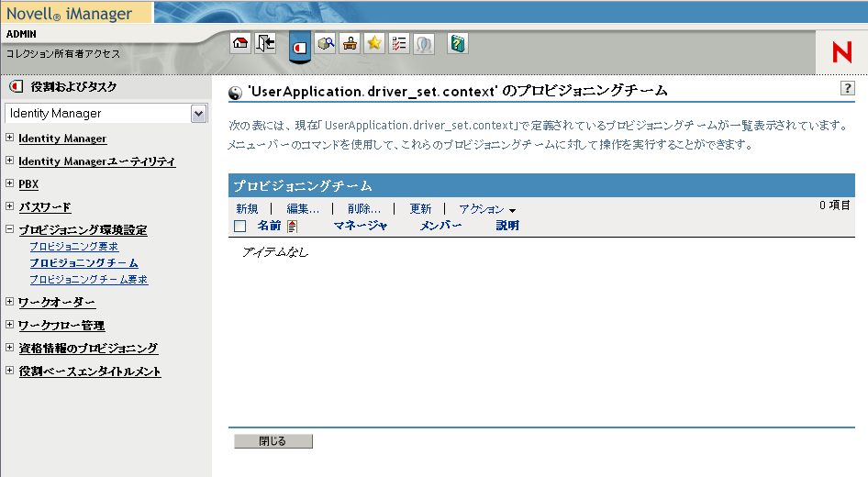The image size is (868, 477).
Task: Open the Identity Manager category link
Action: click(62, 139)
